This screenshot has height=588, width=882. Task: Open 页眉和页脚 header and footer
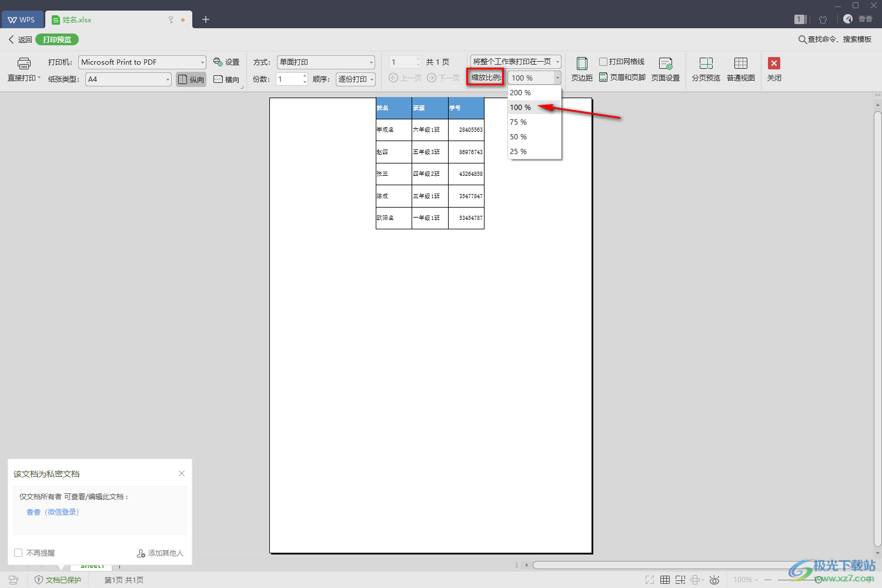(622, 77)
